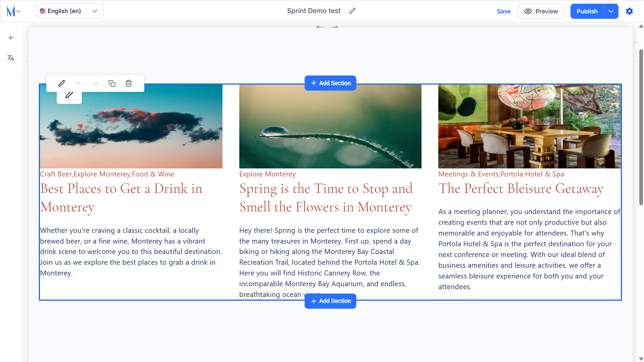Viewport: 644px width, 362px height.
Task: Open Spring is the Time to Stop heading
Action: pos(326,198)
